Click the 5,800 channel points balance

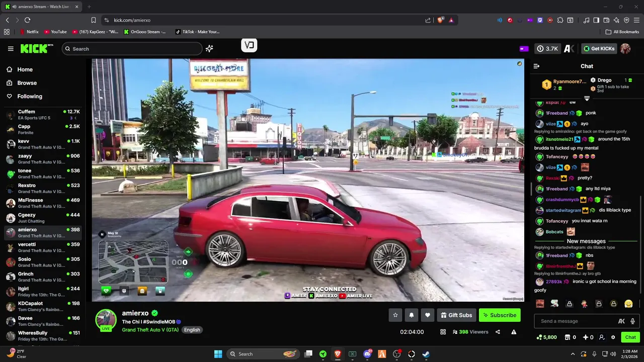(x=546, y=337)
